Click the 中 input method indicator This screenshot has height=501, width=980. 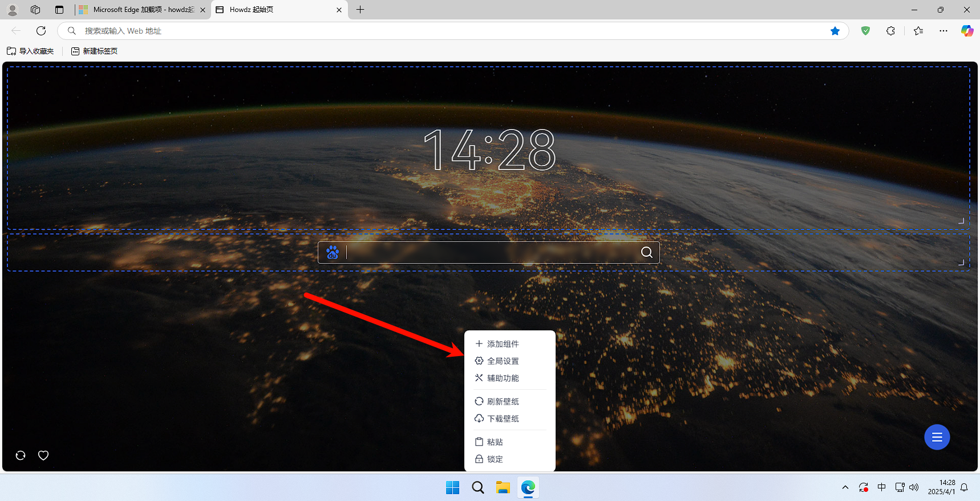[x=882, y=487]
